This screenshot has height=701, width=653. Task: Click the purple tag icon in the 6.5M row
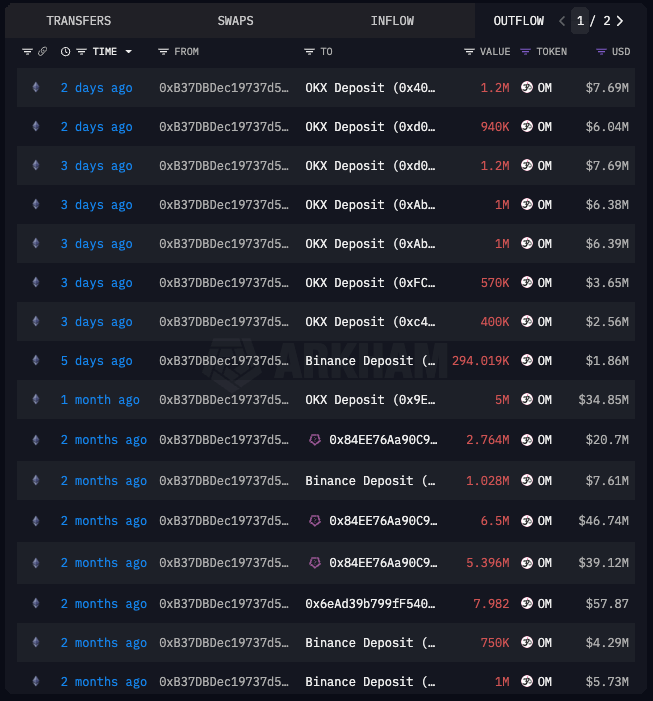tap(315, 521)
